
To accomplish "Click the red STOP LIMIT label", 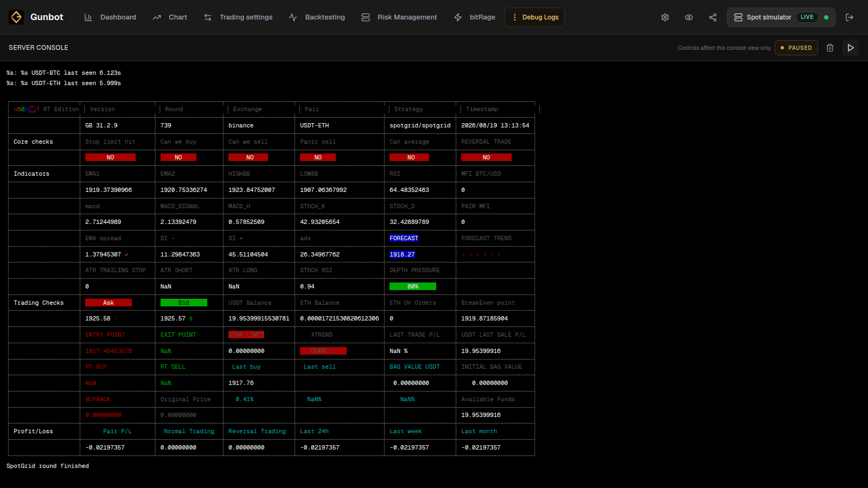I will click(246, 335).
